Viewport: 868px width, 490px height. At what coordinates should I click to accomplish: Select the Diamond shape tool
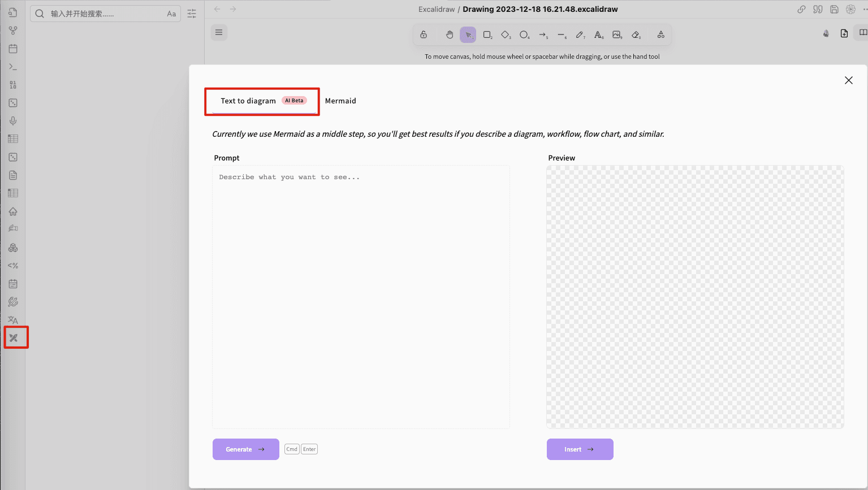point(506,35)
